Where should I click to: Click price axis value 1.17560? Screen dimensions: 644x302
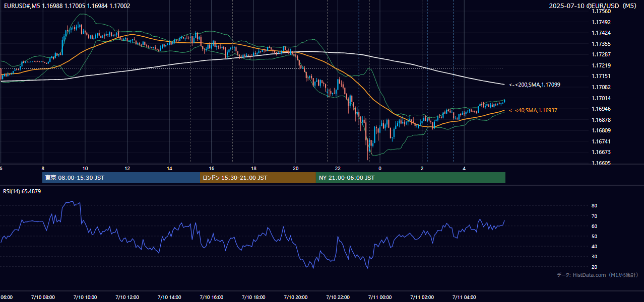coord(602,12)
